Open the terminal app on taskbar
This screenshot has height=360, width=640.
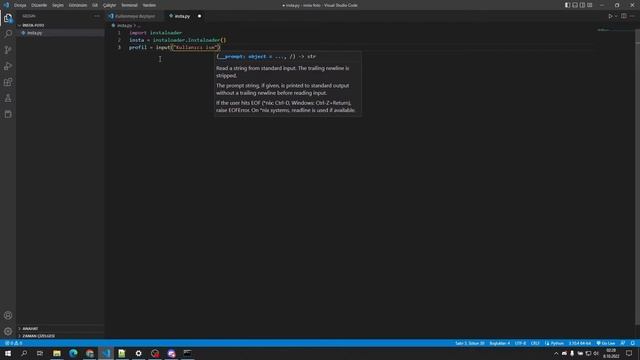187,353
